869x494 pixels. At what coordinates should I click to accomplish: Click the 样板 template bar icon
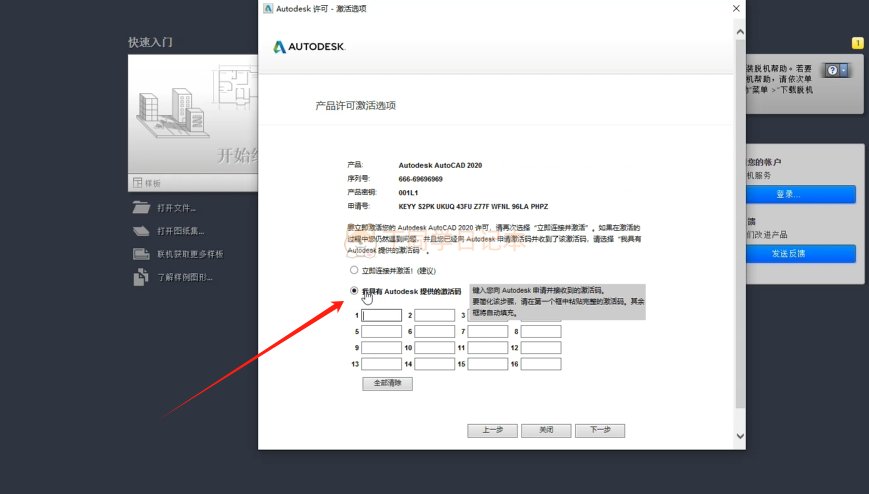click(x=137, y=182)
